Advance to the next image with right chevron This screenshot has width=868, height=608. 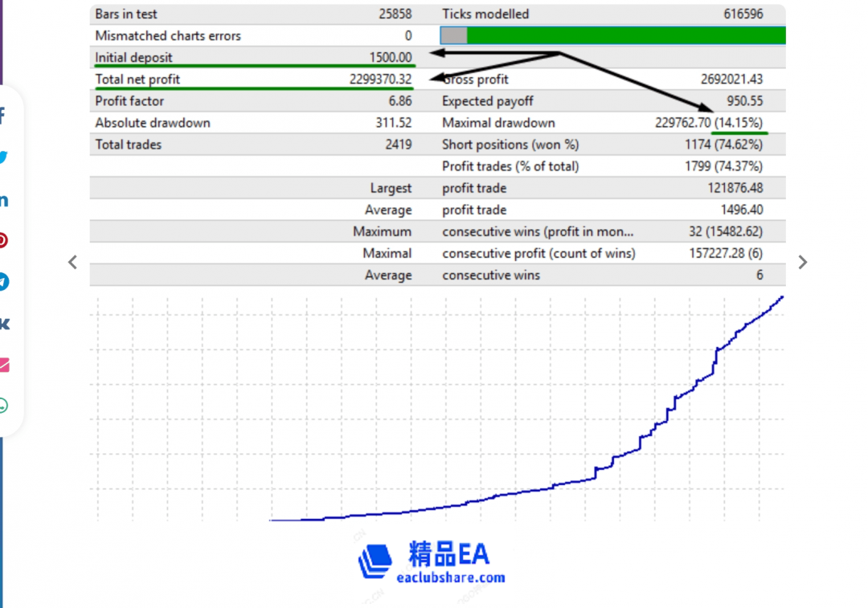(x=802, y=262)
